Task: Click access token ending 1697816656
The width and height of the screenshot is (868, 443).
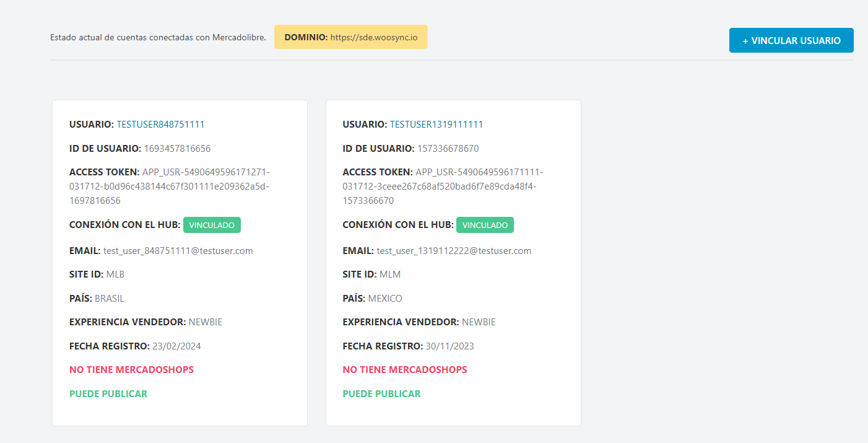Action: click(x=170, y=186)
